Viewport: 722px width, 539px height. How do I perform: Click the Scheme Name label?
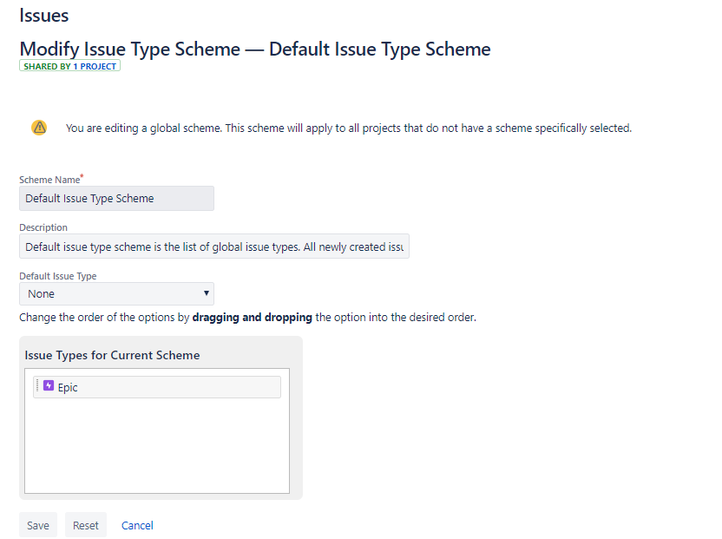point(50,180)
